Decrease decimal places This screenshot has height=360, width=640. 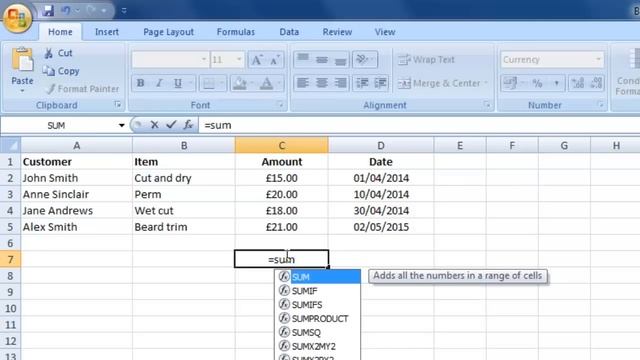click(596, 83)
